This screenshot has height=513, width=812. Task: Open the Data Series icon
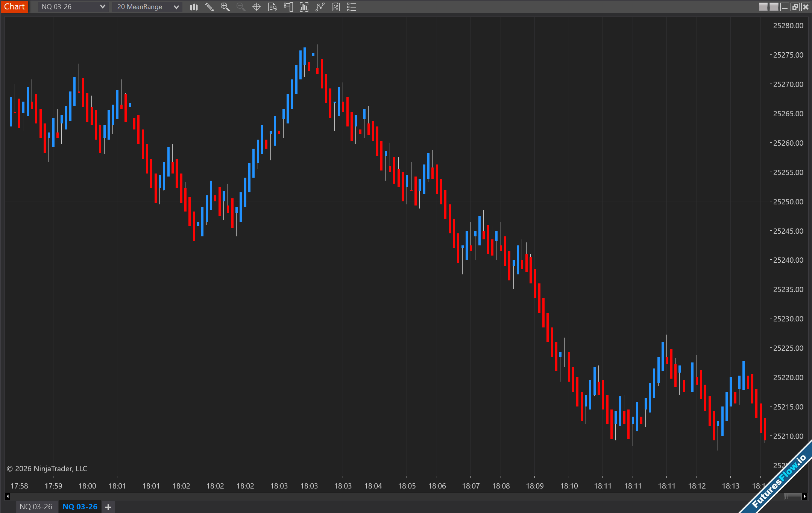click(x=304, y=7)
